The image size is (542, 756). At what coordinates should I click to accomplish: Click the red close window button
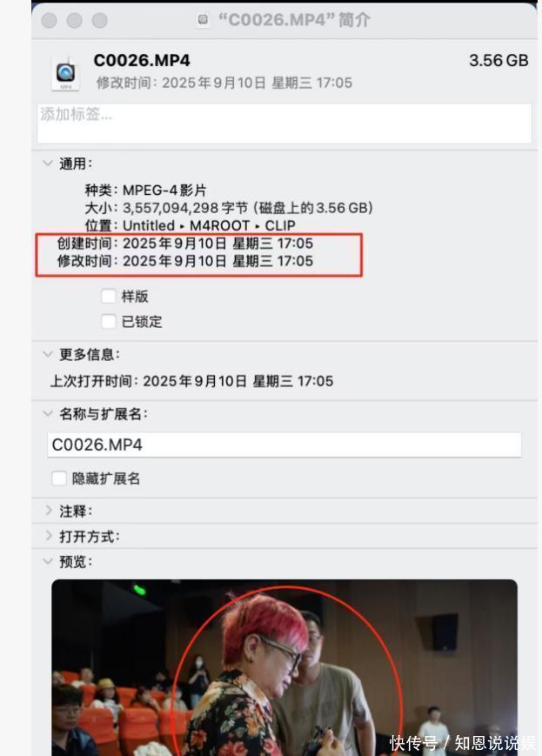(x=50, y=20)
